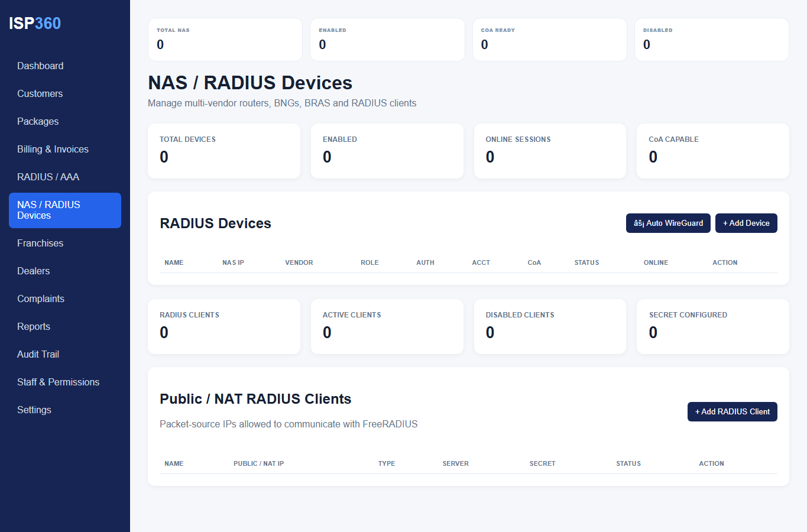Click the PUBLIC / NAT IP column header
The height and width of the screenshot is (532, 807).
click(258, 463)
